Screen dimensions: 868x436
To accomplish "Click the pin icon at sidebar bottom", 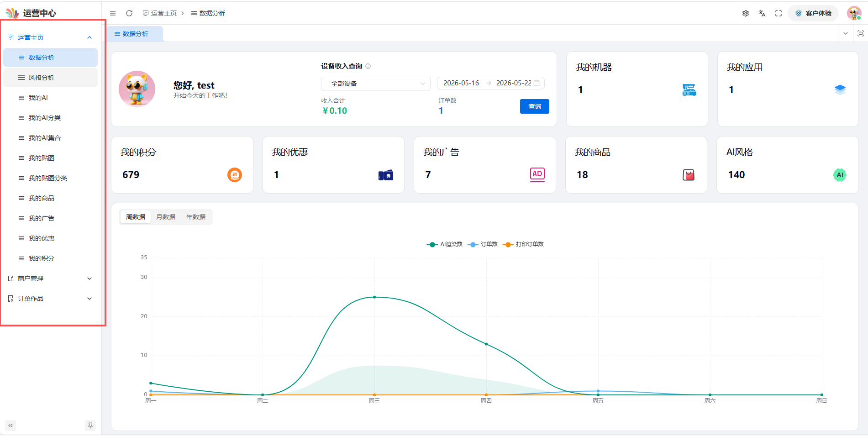I will [x=90, y=425].
